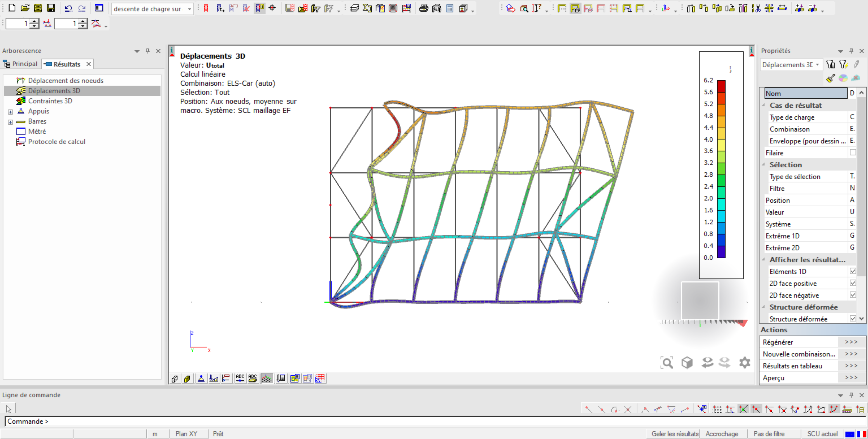Click the paintbrush icon in Propriétés panel
Screen dimensions: 868x439
[x=831, y=78]
